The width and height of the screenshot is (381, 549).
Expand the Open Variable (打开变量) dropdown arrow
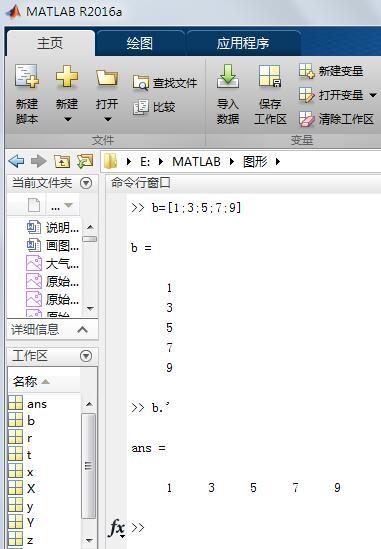coord(373,95)
